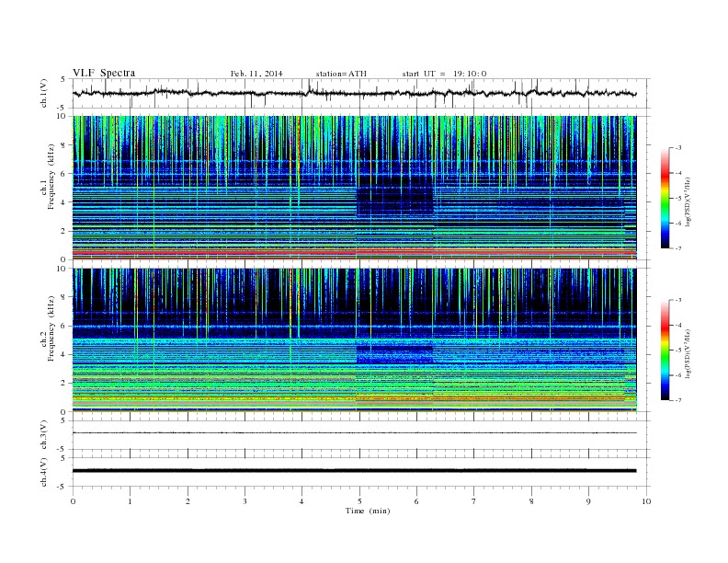728x563 pixels.
Task: Click the 'start UT = 19:10:0' text
Action: (x=444, y=74)
